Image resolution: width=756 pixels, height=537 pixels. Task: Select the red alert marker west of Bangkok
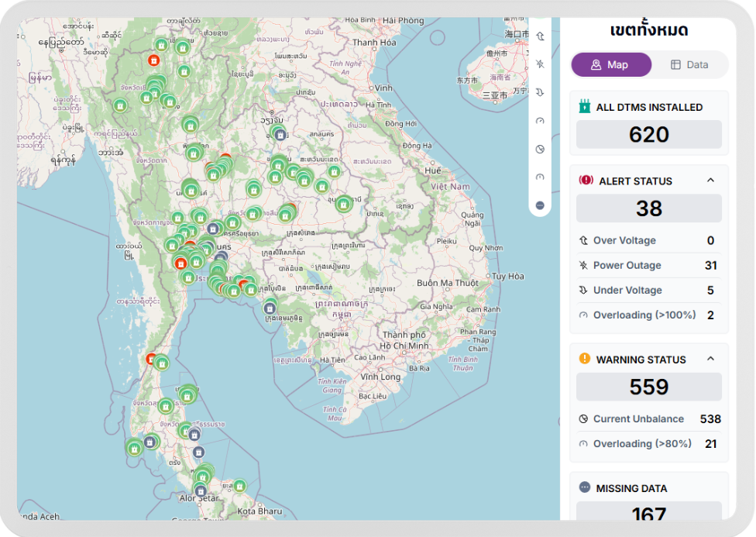tap(180, 263)
